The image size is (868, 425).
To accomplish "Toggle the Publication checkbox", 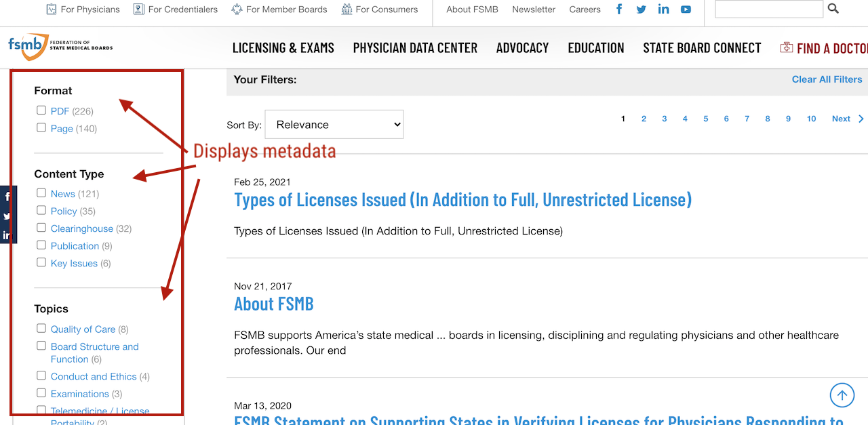I will tap(41, 245).
